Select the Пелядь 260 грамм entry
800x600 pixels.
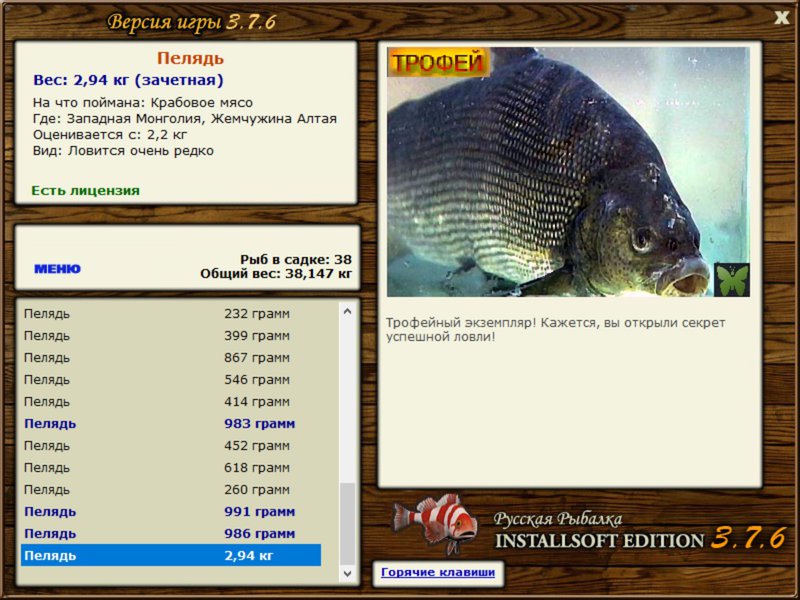coord(171,489)
